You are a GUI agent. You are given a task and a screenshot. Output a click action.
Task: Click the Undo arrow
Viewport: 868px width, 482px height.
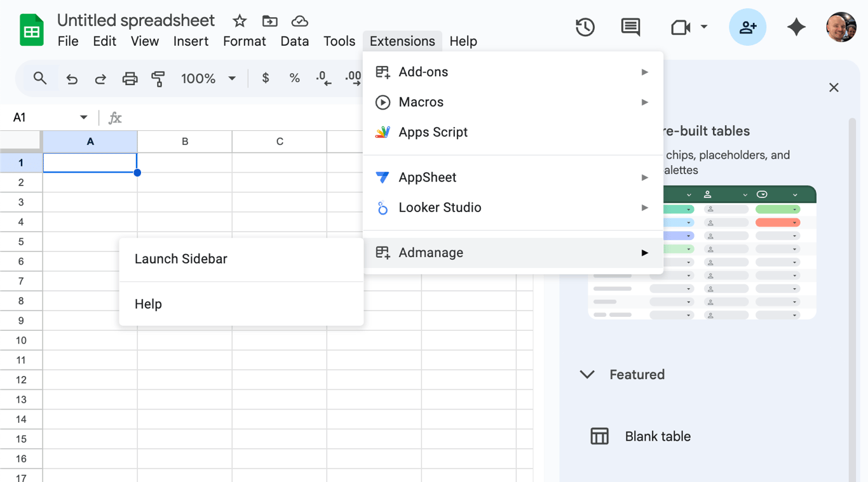(72, 79)
